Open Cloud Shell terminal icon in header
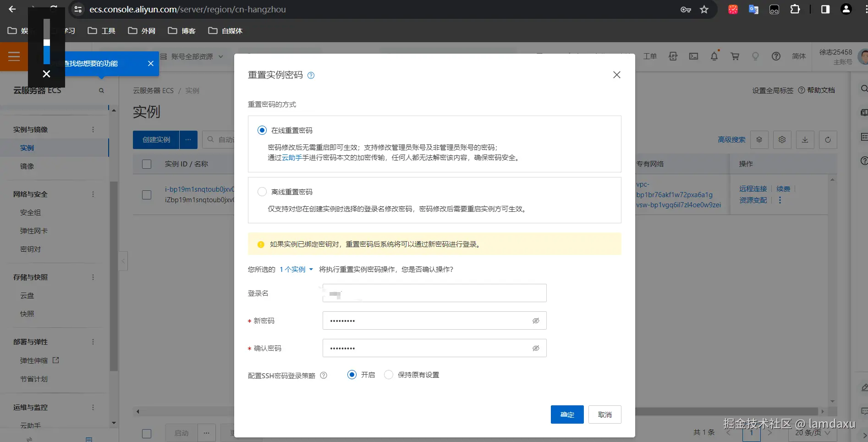The height and width of the screenshot is (442, 868). coord(694,56)
